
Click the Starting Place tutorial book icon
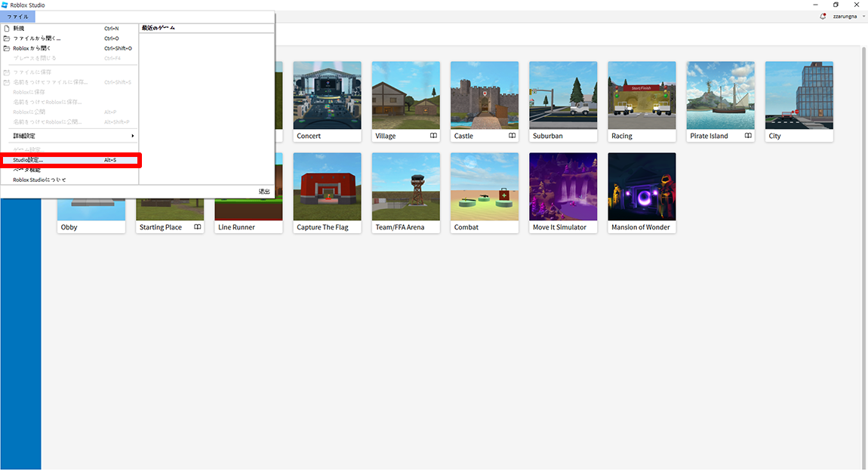tap(198, 227)
